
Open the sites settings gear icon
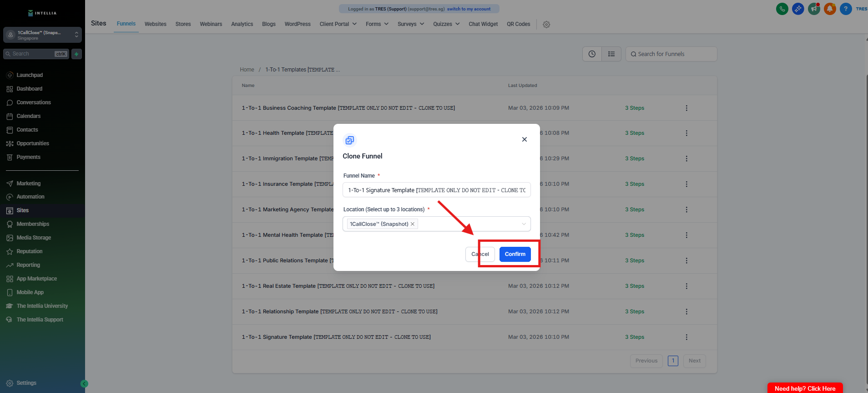[546, 25]
